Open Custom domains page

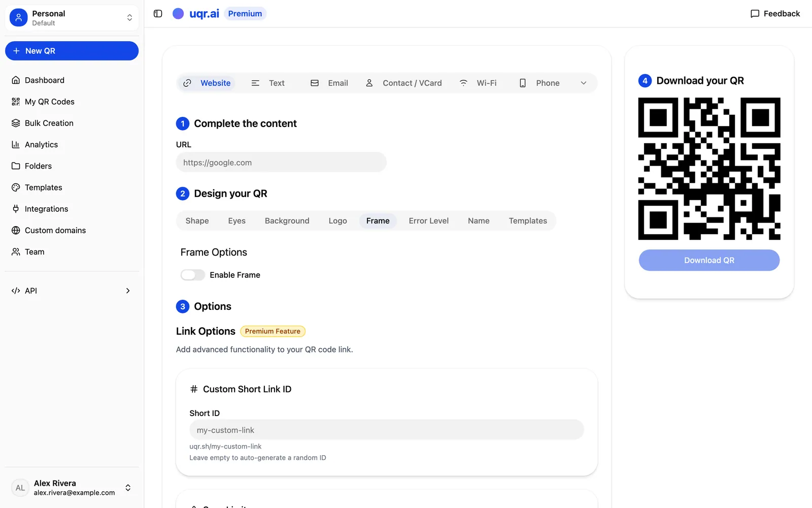[x=72, y=230]
